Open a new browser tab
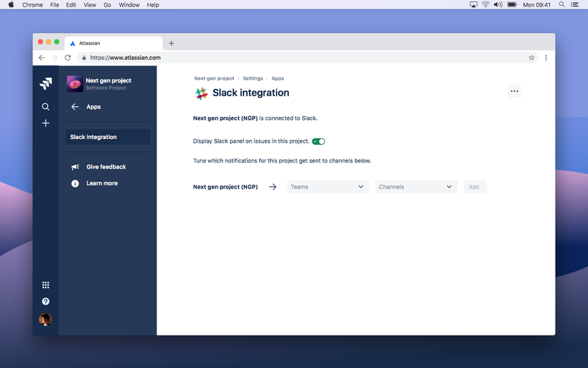Screen dimensions: 588x368 pyautogui.click(x=171, y=43)
